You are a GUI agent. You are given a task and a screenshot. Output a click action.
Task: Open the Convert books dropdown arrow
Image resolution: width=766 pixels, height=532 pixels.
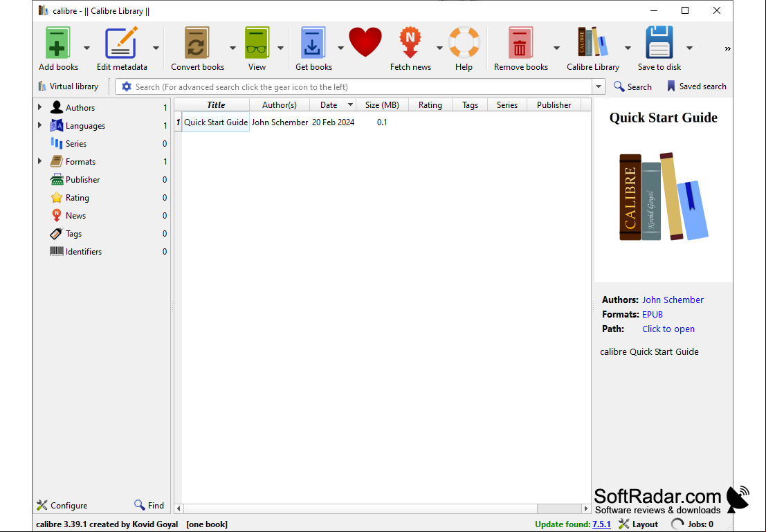point(232,48)
